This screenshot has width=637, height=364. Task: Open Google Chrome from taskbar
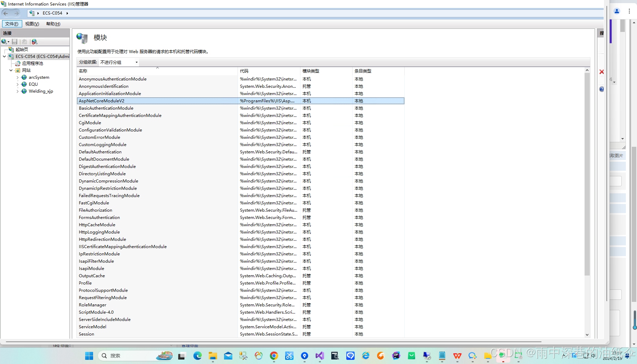[x=274, y=356]
